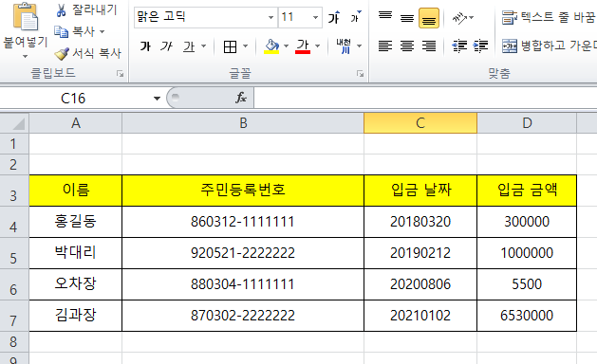Click the formula bar input area
Image resolution: width=597 pixels, height=364 pixels.
coord(425,99)
